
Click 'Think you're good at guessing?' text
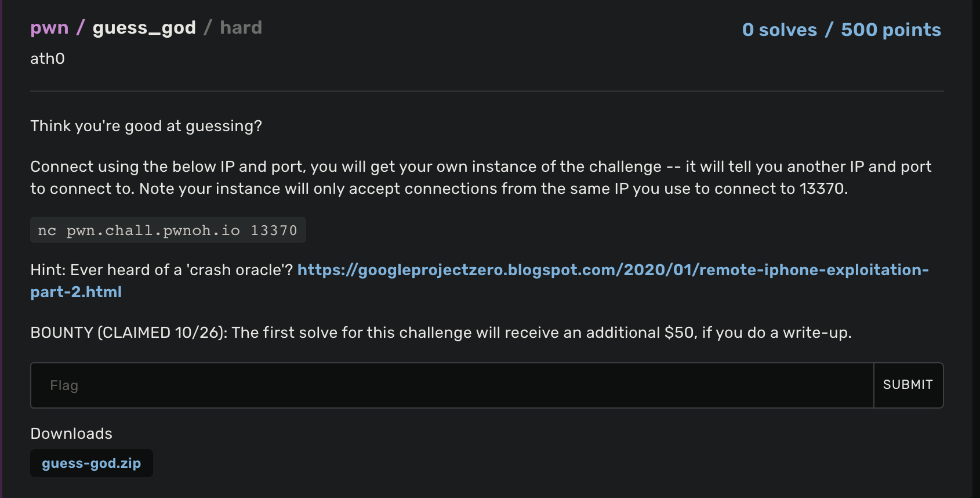[x=146, y=126]
